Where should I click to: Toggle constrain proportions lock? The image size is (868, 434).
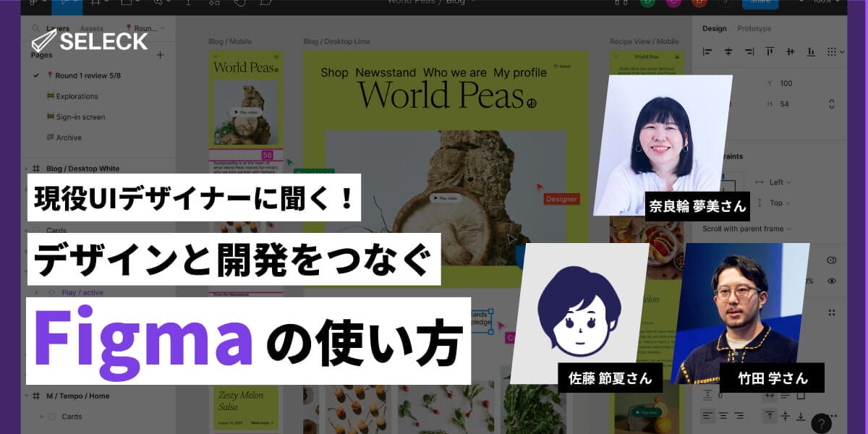tap(832, 104)
